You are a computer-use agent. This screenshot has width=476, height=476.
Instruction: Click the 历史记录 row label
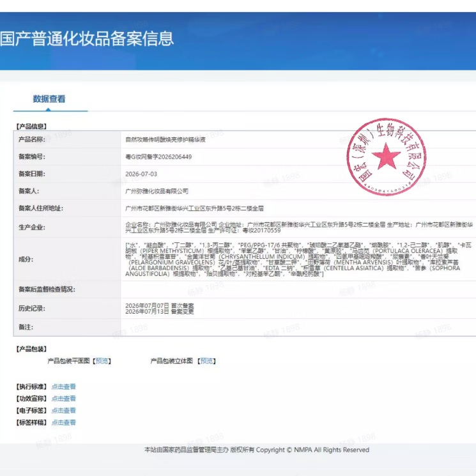32,309
